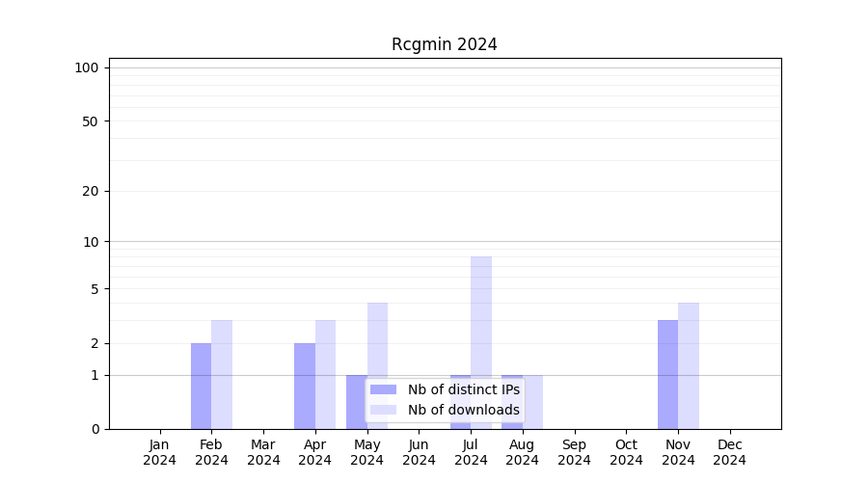Click the 'Nb of distinct IPs' legend label
The image size is (868, 482).
pos(463,389)
